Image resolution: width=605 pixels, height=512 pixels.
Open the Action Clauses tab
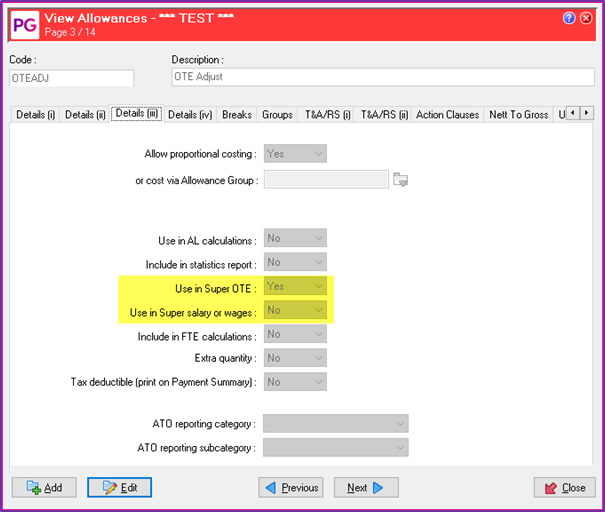pos(447,115)
